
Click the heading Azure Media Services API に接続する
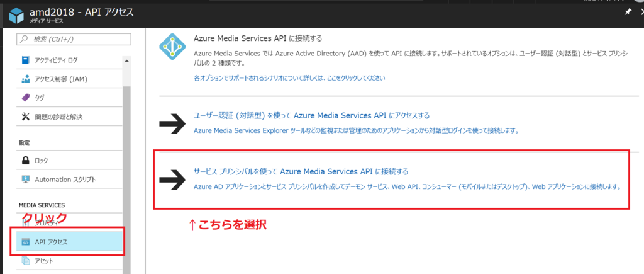(x=257, y=38)
